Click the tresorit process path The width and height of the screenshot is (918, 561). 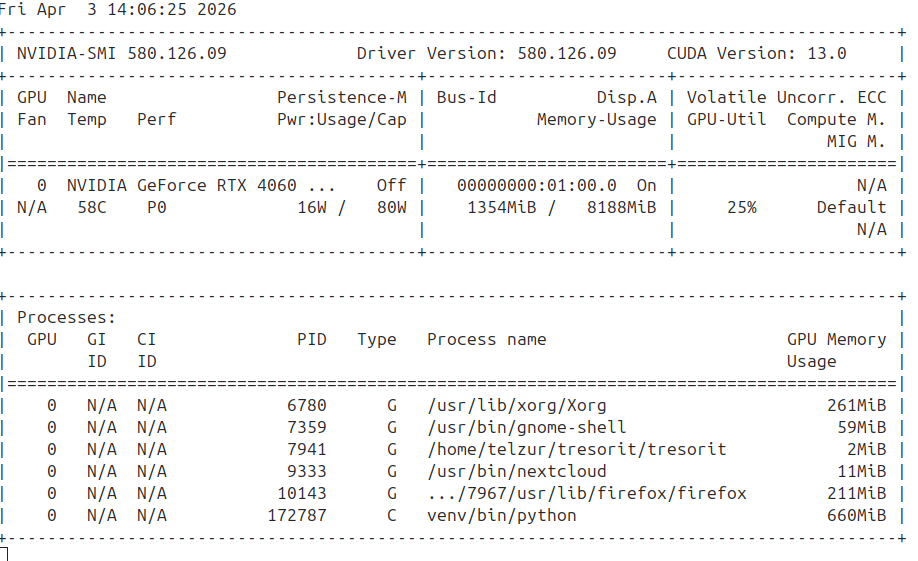[x=576, y=449]
